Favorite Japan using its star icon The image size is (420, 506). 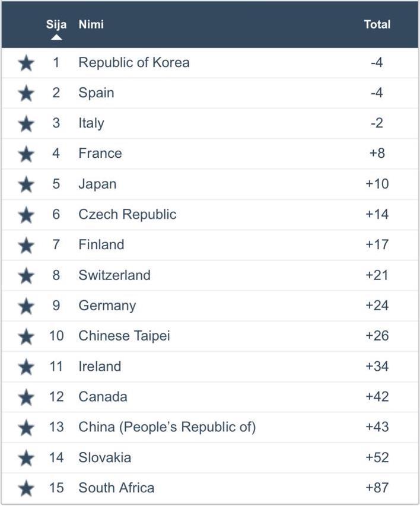[x=26, y=184]
